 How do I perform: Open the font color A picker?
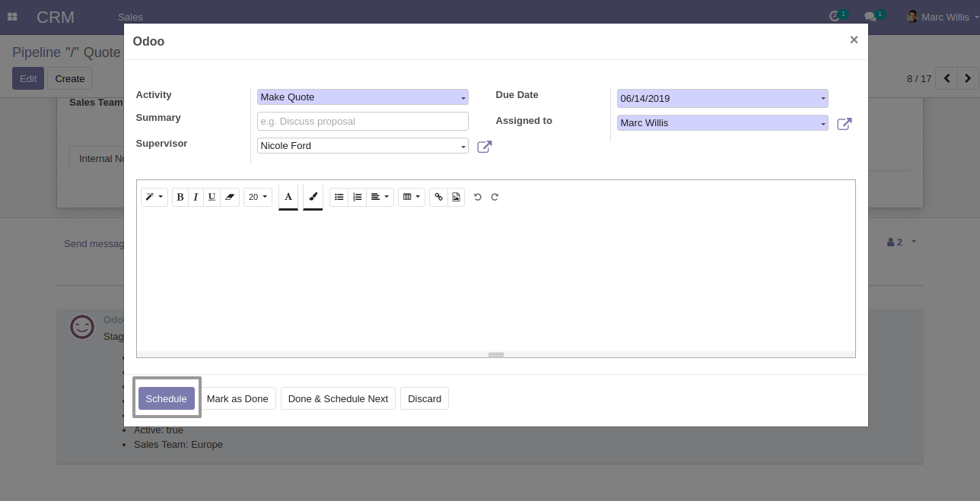(288, 197)
